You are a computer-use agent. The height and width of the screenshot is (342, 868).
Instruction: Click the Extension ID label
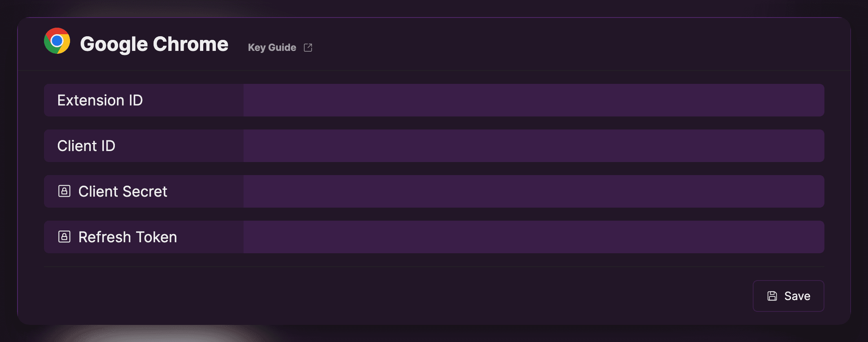tap(100, 100)
